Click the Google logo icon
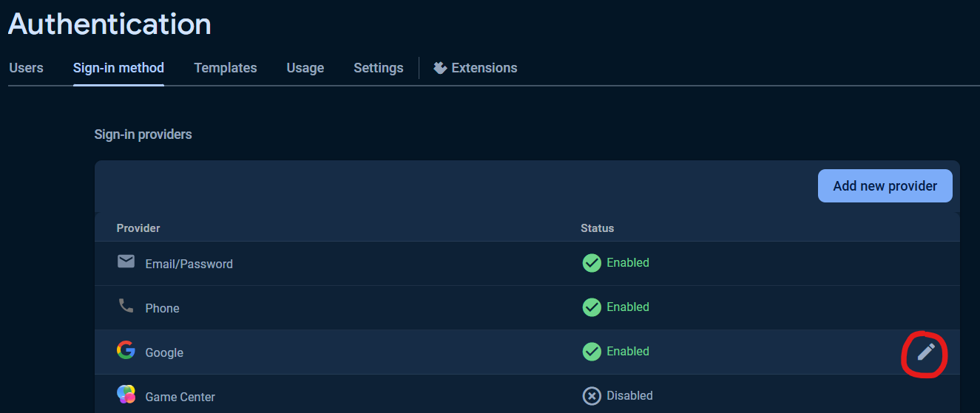 click(x=126, y=350)
